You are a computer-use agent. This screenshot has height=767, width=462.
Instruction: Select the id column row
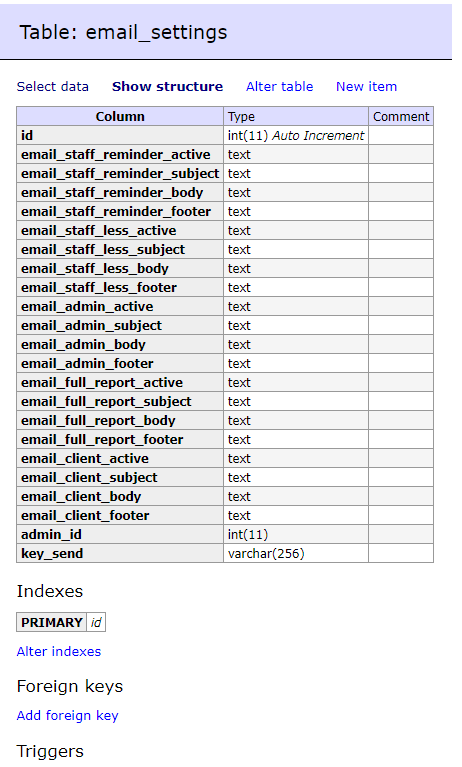[x=225, y=135]
